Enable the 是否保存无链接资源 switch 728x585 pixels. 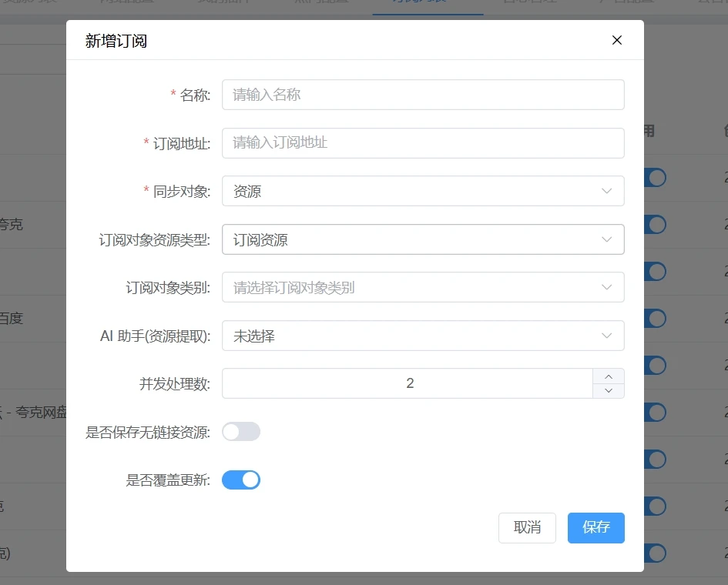coord(241,432)
